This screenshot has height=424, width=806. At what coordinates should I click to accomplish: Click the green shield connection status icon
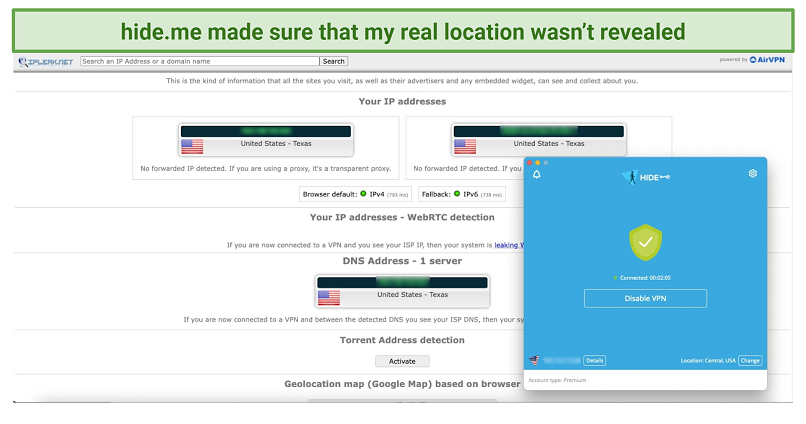645,242
